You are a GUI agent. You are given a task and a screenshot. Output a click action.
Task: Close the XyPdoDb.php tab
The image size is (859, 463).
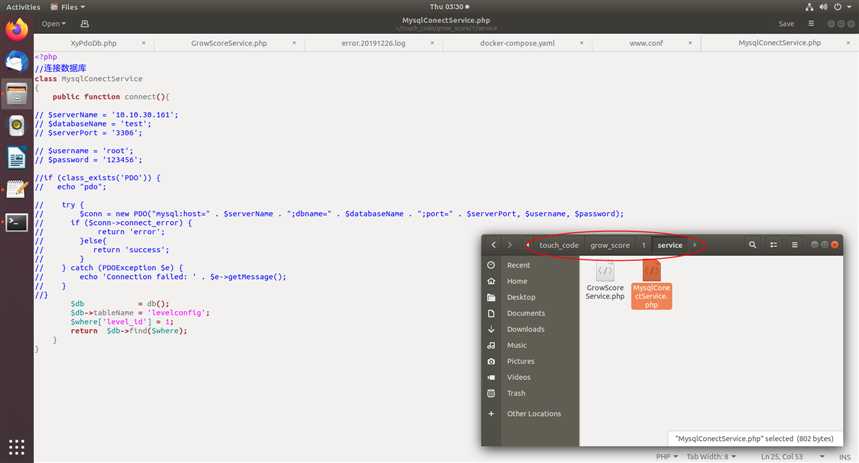coord(144,43)
